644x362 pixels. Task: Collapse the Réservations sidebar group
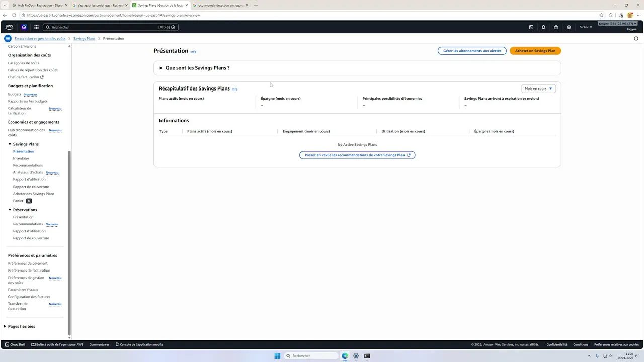coord(10,210)
